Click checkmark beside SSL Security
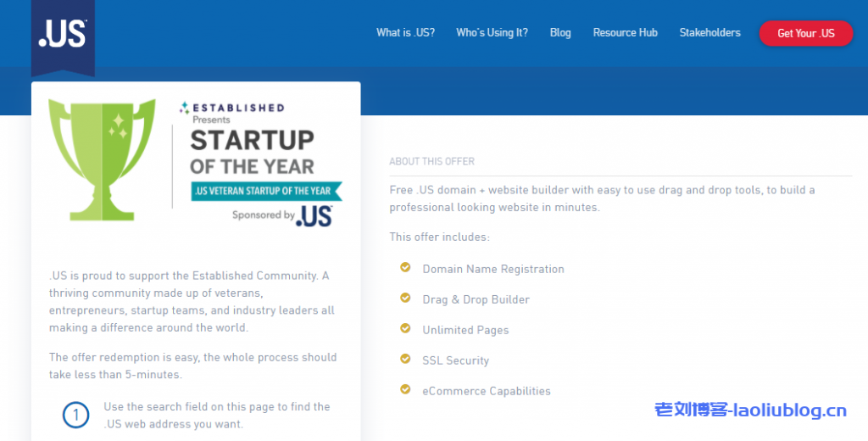Screen dimensions: 868x441 pos(405,360)
